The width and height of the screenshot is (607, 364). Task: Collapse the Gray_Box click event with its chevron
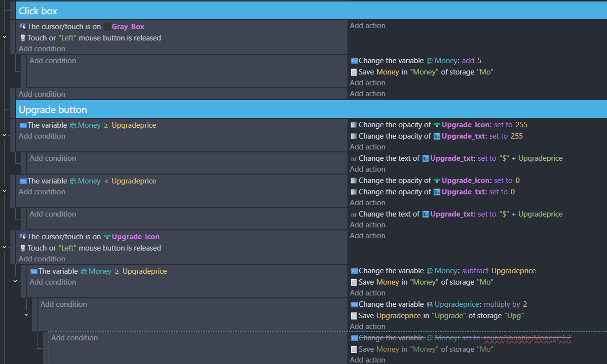click(4, 36)
